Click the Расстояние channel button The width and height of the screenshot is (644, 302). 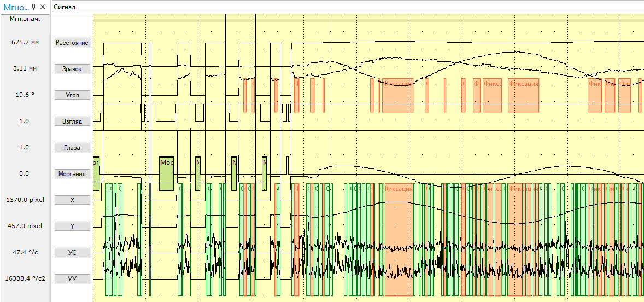pyautogui.click(x=72, y=43)
